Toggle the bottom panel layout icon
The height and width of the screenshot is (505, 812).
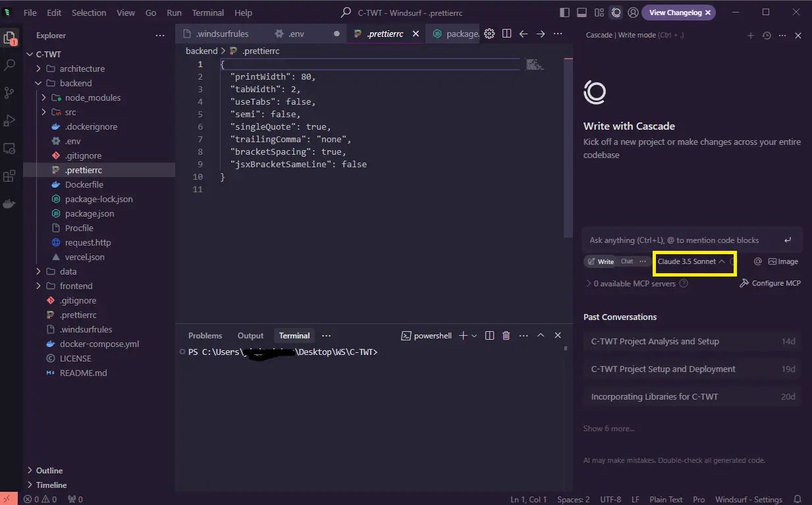[x=582, y=13]
